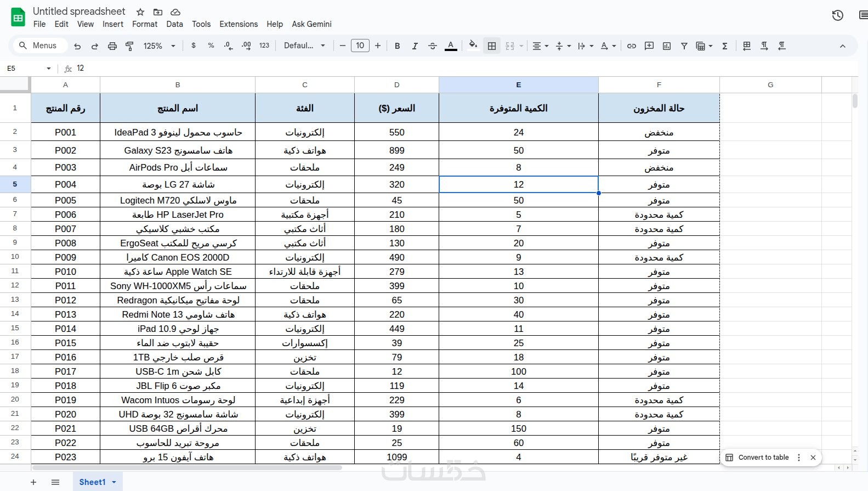Viewport: 868px width, 491px height.
Task: Expand the merge cells options arrow
Action: click(x=521, y=46)
